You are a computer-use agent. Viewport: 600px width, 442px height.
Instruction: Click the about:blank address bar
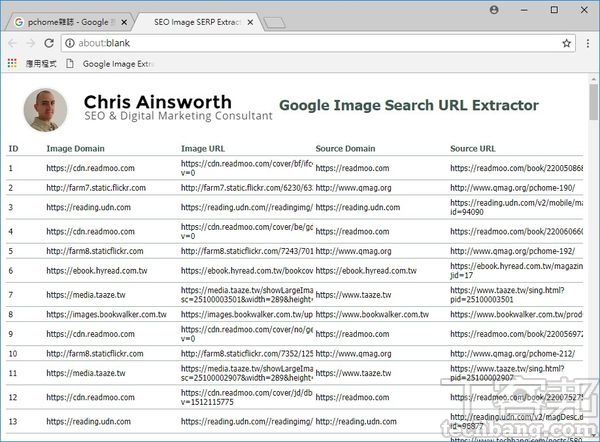tap(318, 43)
